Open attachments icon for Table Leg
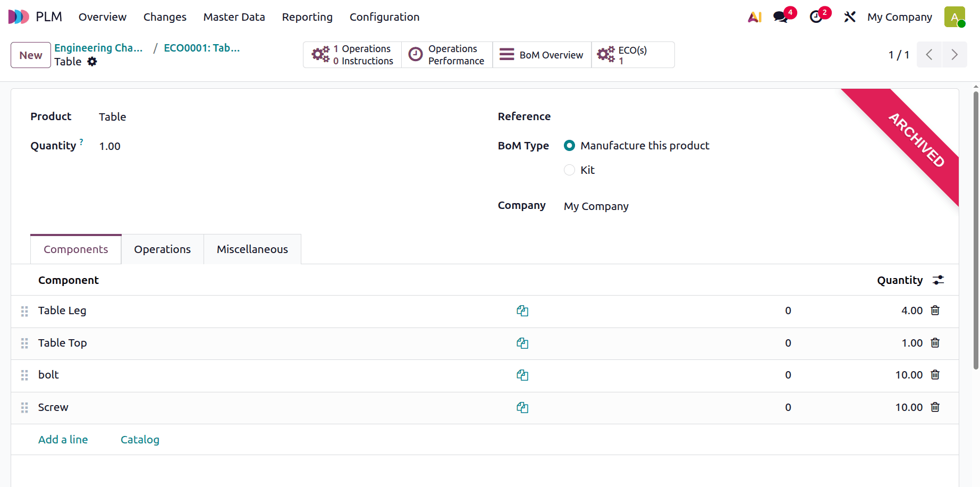 pos(522,311)
